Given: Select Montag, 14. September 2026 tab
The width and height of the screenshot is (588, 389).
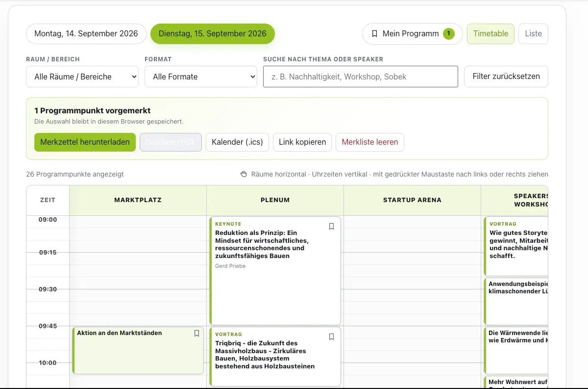Looking at the screenshot, I should click(86, 34).
